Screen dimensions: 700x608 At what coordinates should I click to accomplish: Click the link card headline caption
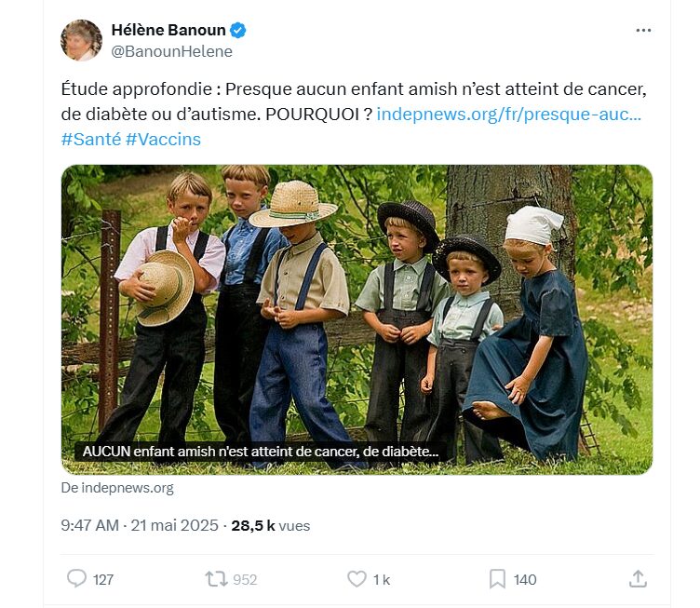(261, 451)
